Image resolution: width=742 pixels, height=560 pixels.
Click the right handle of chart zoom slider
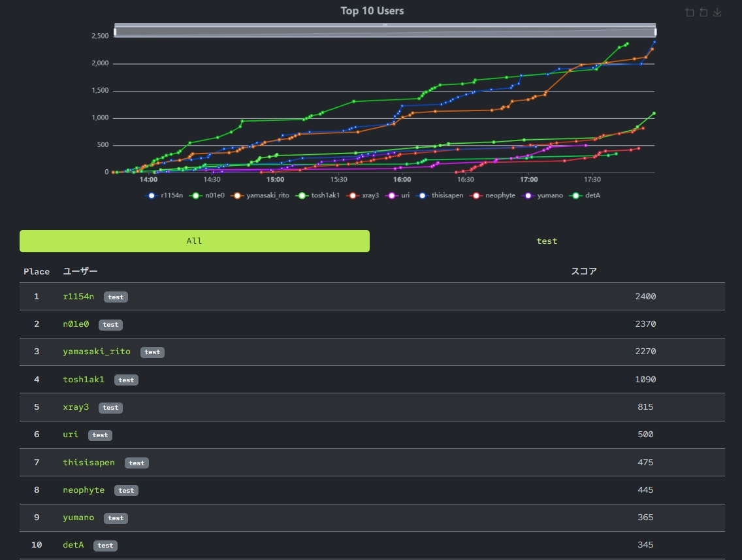click(x=655, y=32)
